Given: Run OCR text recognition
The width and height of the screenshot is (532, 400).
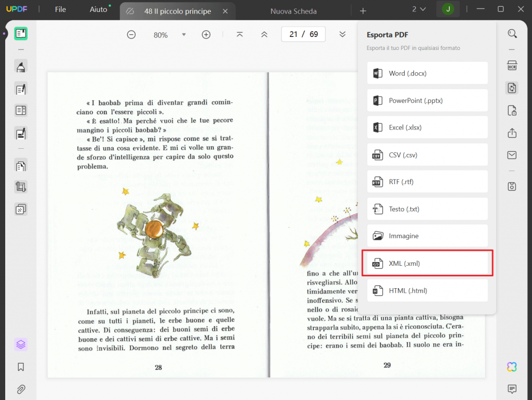Looking at the screenshot, I should click(x=512, y=66).
